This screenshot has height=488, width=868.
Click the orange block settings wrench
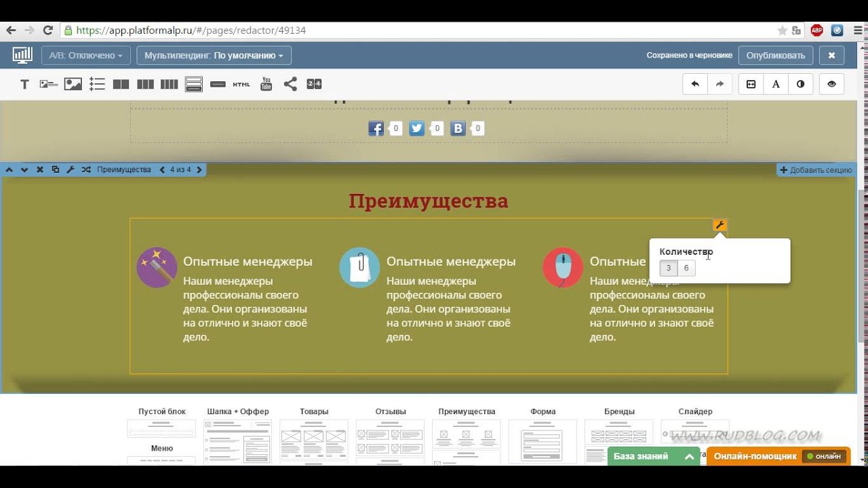(720, 225)
